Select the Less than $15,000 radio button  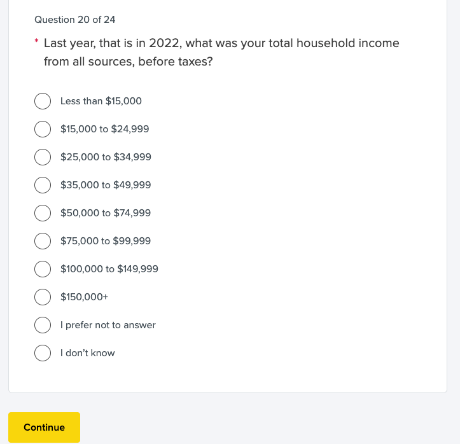click(42, 101)
